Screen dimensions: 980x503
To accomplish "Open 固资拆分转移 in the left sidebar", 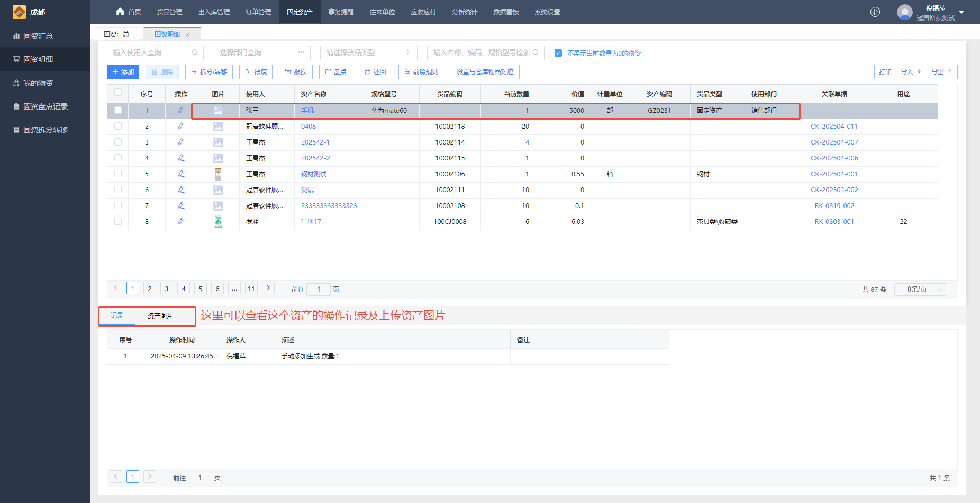I will tap(45, 130).
